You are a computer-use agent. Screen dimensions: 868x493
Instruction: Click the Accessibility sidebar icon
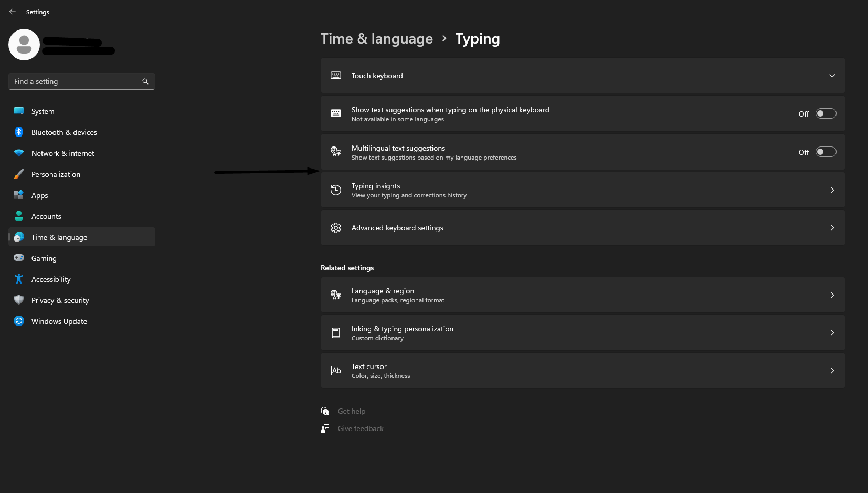(19, 279)
